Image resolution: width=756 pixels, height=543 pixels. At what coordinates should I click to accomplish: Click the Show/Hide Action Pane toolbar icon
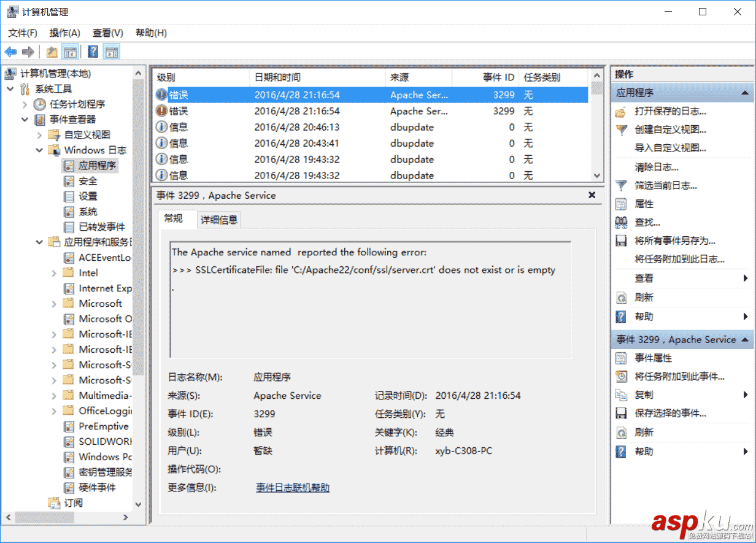coord(111,52)
